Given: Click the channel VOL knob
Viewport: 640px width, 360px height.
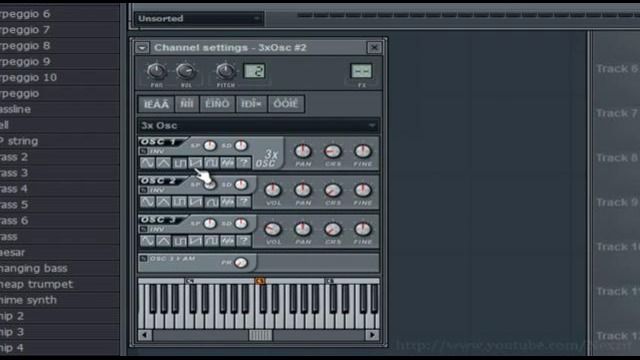Looking at the screenshot, I should pyautogui.click(x=186, y=71).
